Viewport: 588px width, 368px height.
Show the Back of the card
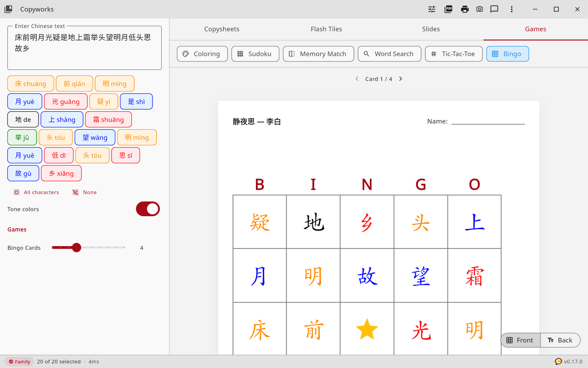[560, 340]
